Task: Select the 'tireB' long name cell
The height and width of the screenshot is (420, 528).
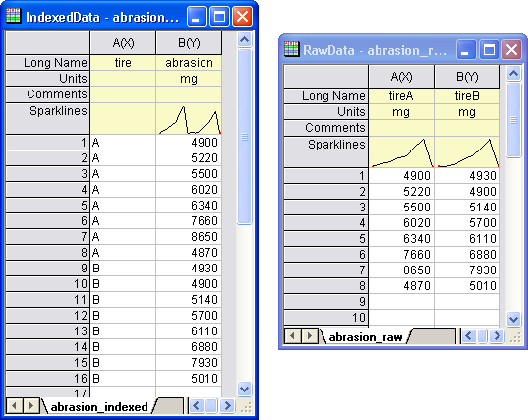Action: click(x=467, y=96)
